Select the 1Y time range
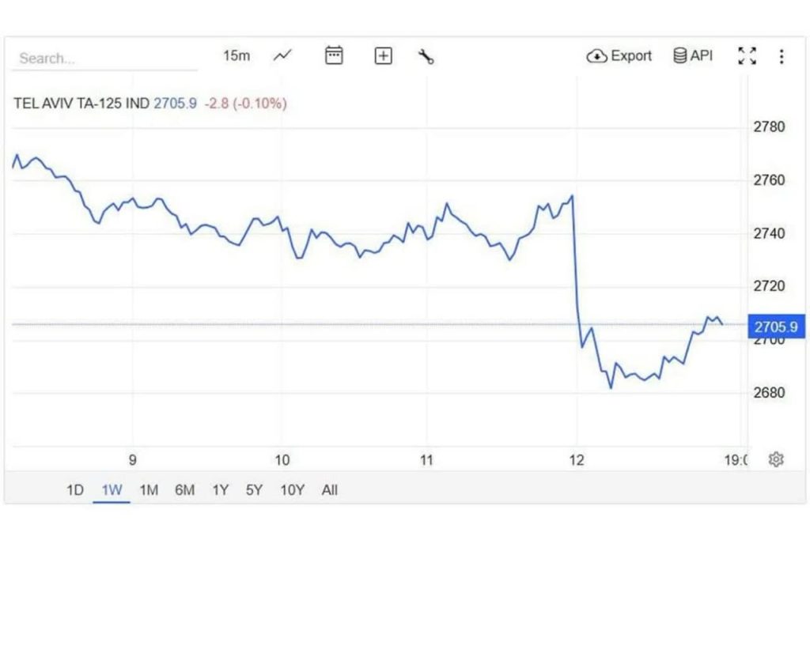The image size is (810, 672). (x=220, y=490)
